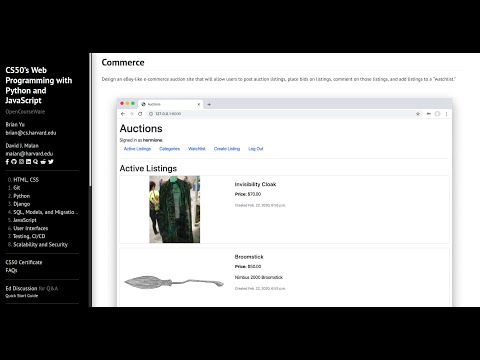
Task: Click the sidebar vertical scrollbar
Action: pos(90,119)
